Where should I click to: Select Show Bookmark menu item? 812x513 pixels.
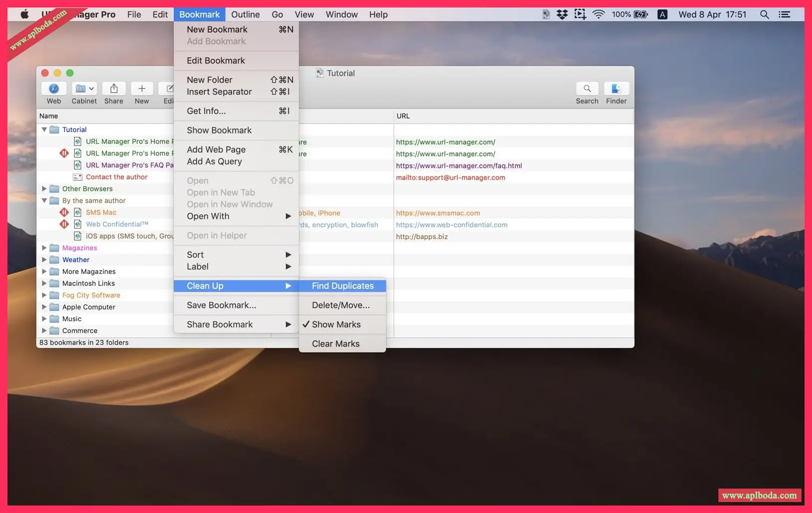pyautogui.click(x=236, y=130)
